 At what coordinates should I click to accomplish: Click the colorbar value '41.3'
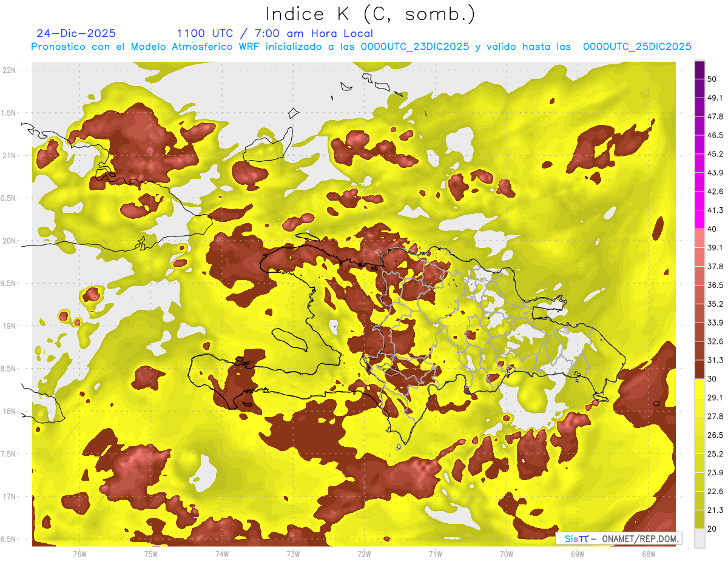coord(715,210)
